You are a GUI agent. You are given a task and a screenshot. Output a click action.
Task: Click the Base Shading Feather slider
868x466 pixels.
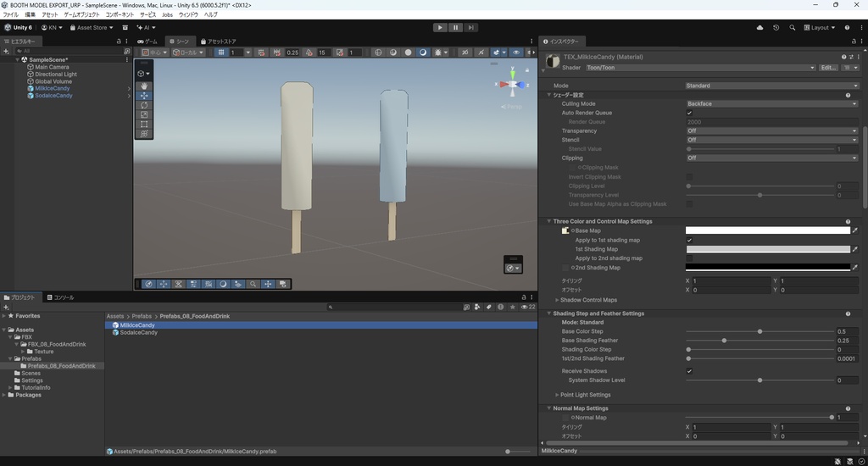760,341
